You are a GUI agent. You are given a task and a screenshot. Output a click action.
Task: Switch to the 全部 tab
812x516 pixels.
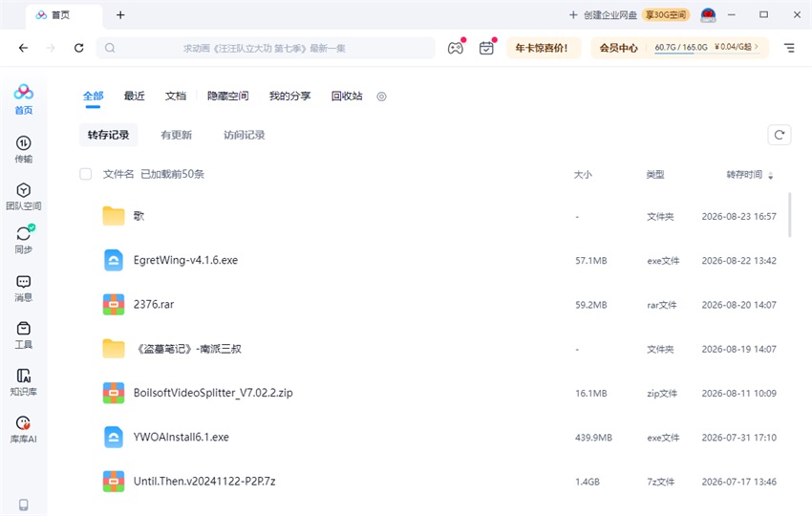click(94, 96)
